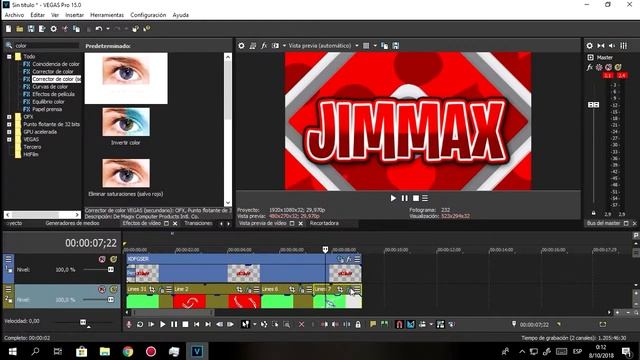This screenshot has height=360, width=640.
Task: Select Coincidencia de color effect
Action: [x=56, y=64]
